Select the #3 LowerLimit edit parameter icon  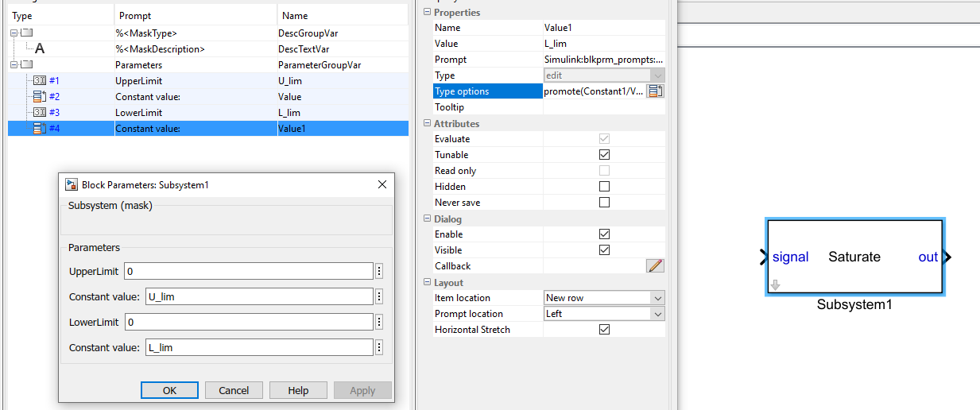(x=40, y=113)
